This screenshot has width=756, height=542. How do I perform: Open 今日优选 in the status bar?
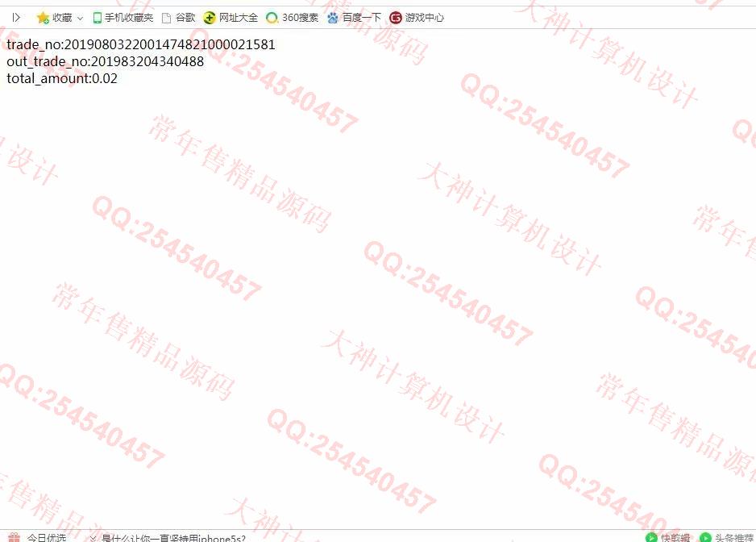(37, 537)
